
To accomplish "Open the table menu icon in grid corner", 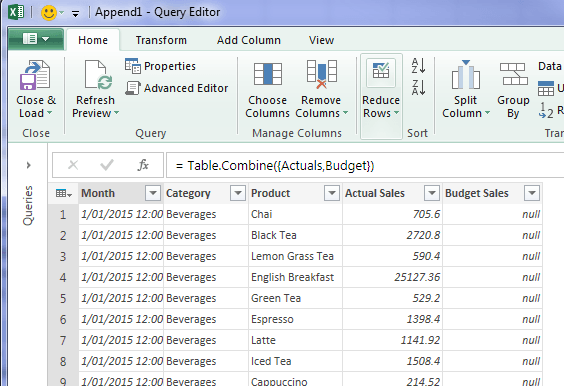I will pos(64,194).
